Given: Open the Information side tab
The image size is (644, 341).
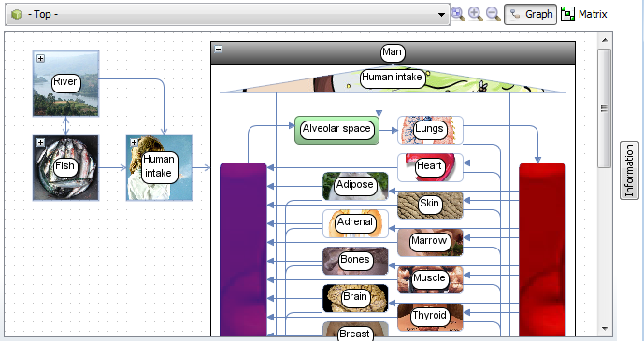Looking at the screenshot, I should (629, 170).
